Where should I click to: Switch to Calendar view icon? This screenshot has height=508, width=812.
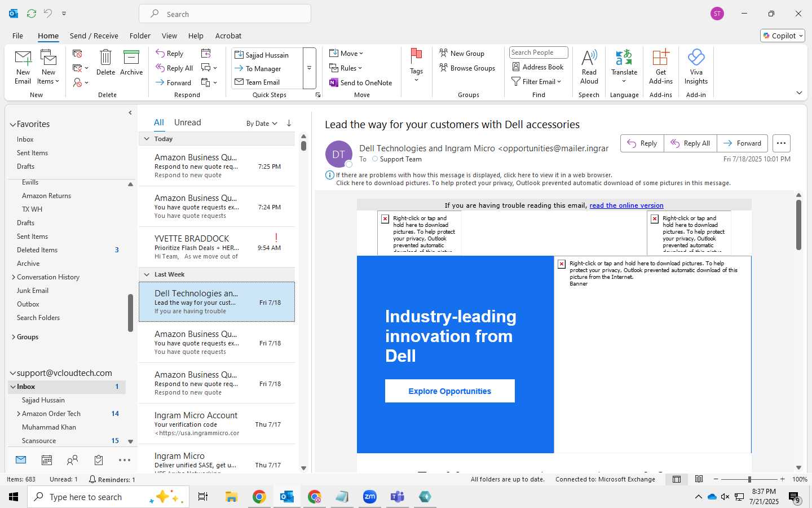pyautogui.click(x=47, y=460)
